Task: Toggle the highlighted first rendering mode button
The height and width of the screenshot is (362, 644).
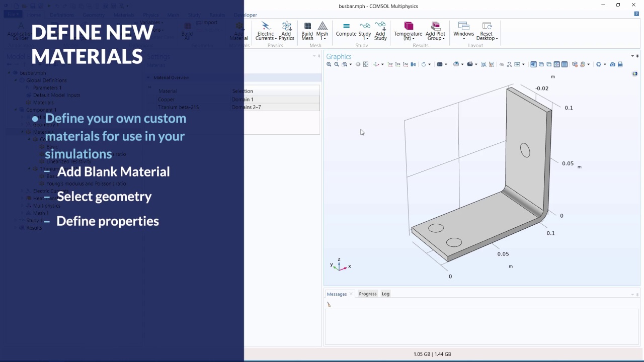Action: tap(533, 64)
